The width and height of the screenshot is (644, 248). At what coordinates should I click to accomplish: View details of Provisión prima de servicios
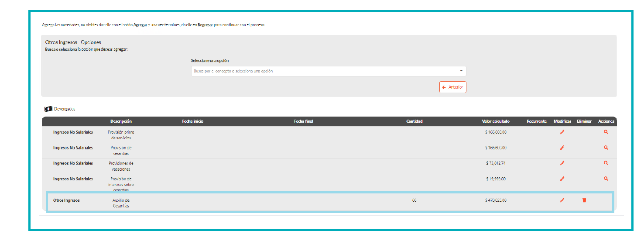pyautogui.click(x=606, y=132)
